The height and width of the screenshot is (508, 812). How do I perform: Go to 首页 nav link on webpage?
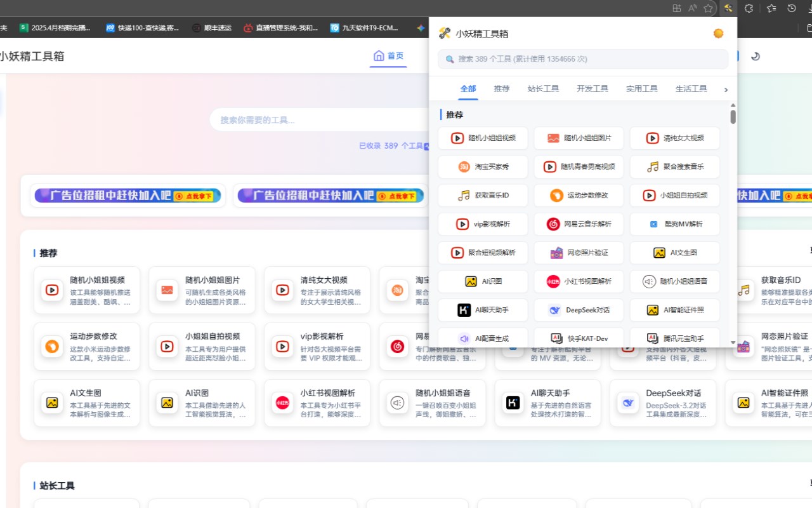pyautogui.click(x=388, y=56)
